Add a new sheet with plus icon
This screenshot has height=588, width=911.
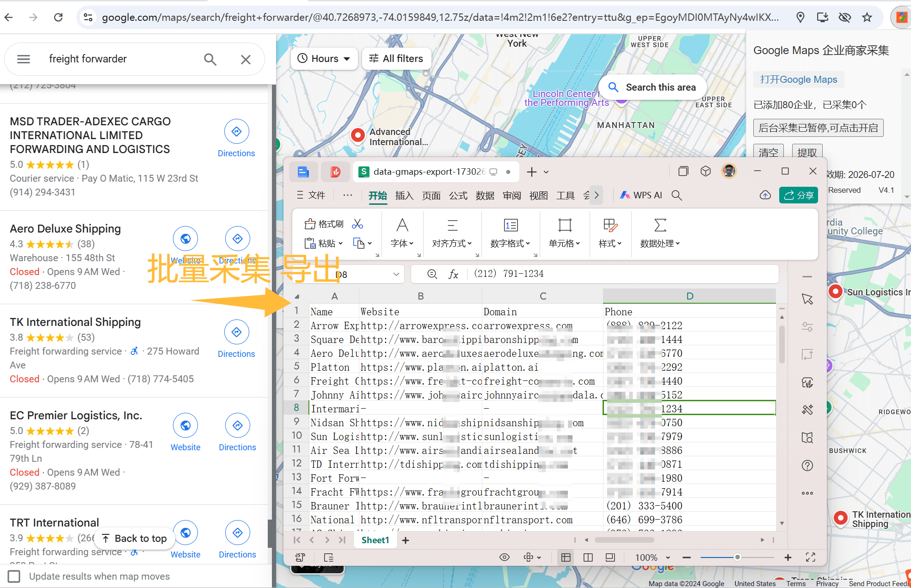406,540
